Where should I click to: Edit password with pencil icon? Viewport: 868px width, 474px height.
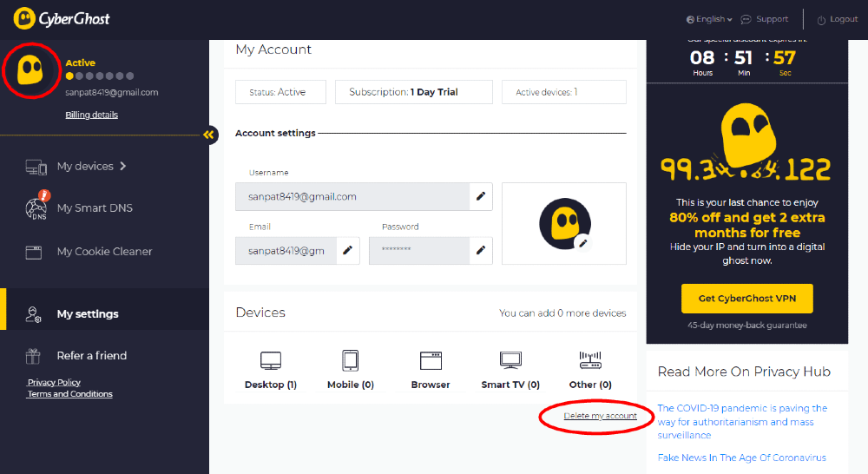coord(481,250)
